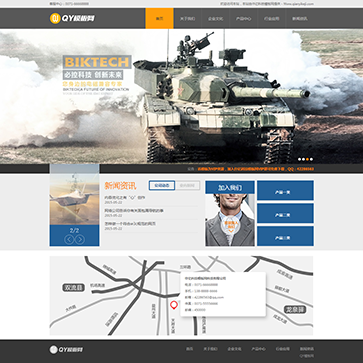Select the orange active banner carousel dot
This screenshot has height=363, width=363.
[x=307, y=159]
